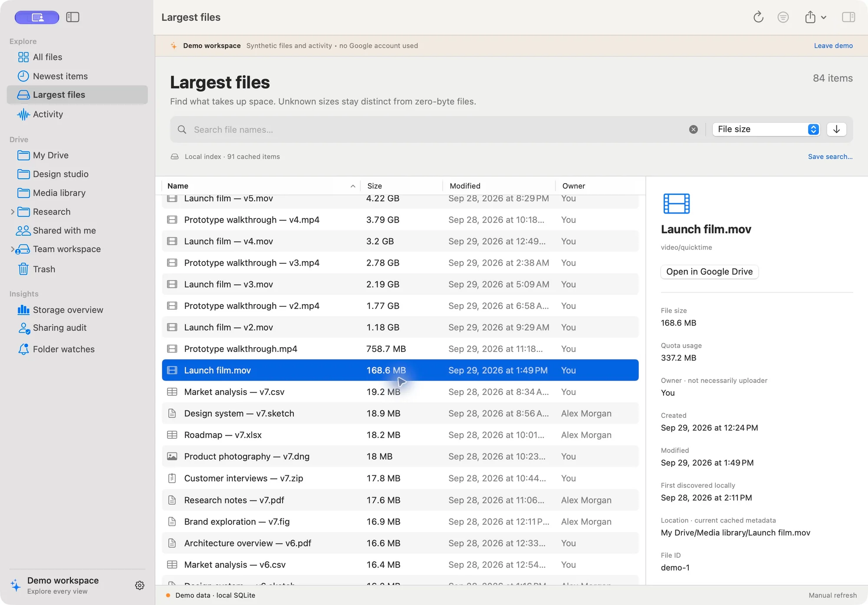Select Design system — v7.sketch row

(x=400, y=414)
